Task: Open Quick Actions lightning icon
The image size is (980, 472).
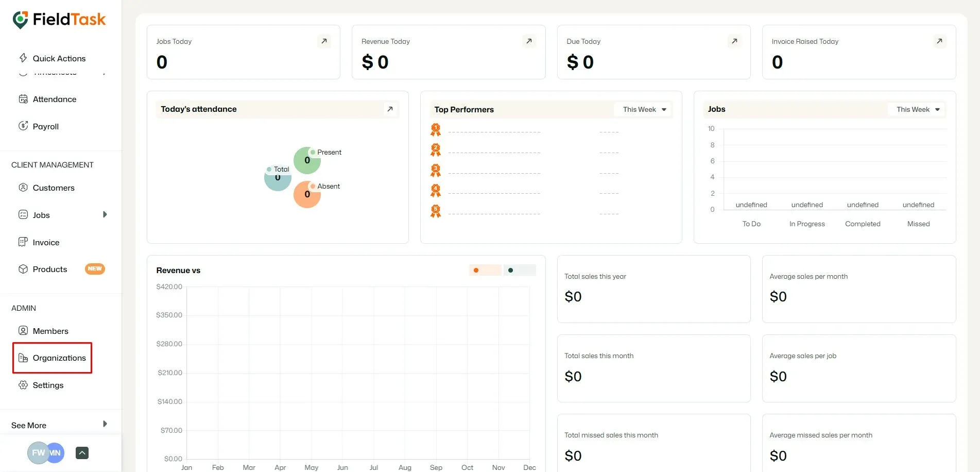Action: (x=23, y=58)
